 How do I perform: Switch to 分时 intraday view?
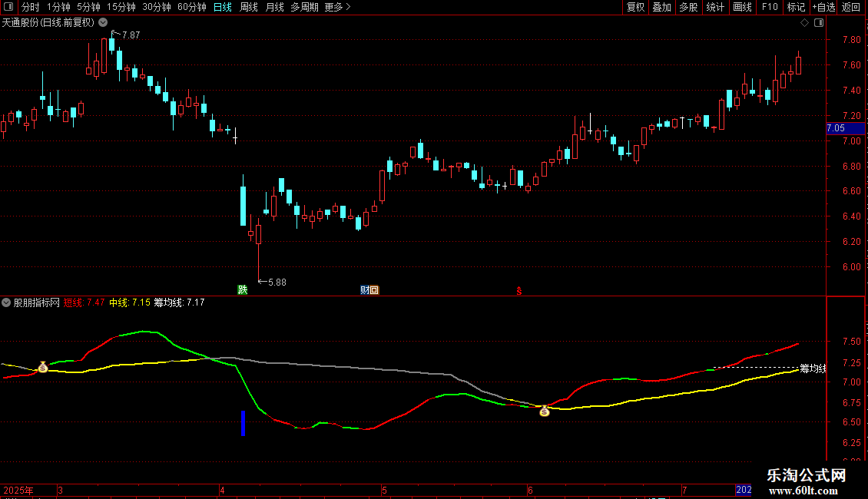coord(31,7)
